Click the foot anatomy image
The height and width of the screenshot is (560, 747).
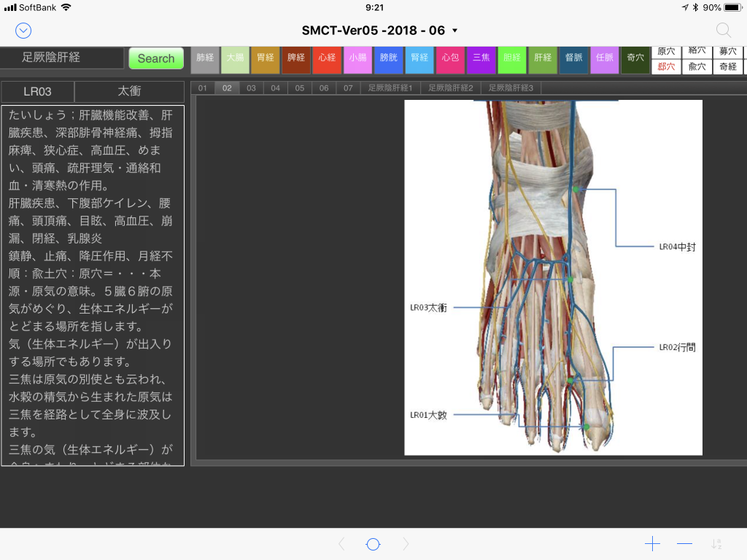[553, 277]
